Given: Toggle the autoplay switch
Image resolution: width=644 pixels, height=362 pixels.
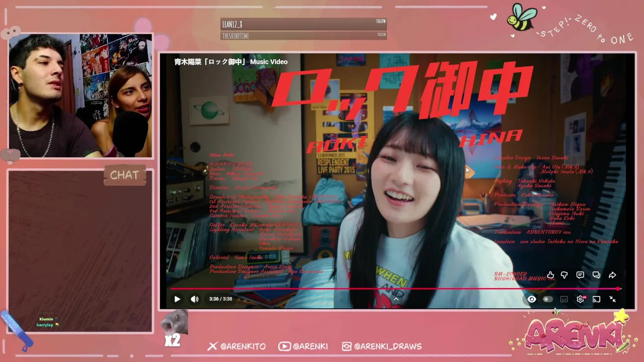Looking at the screenshot, I should pyautogui.click(x=548, y=299).
